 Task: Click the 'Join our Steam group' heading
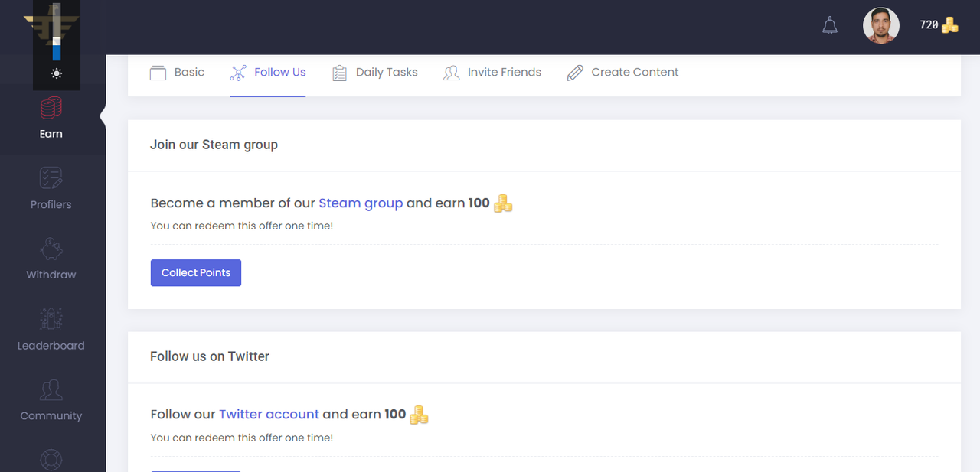point(214,145)
